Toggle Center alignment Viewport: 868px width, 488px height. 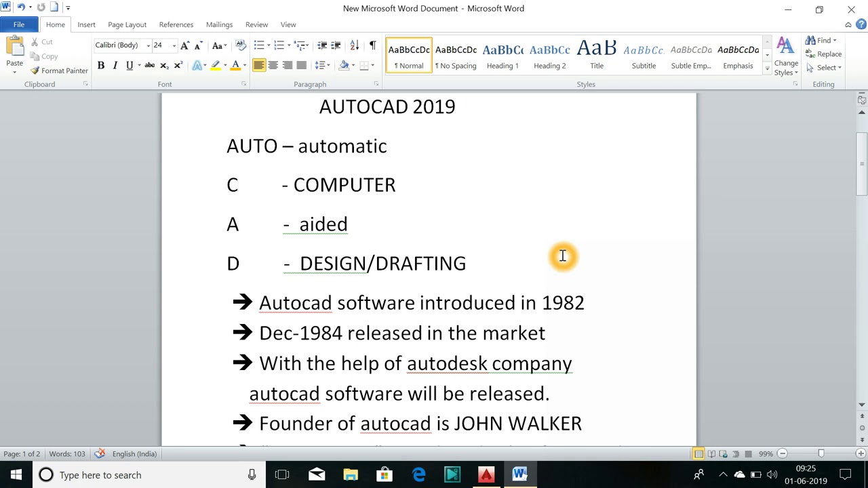tap(273, 65)
